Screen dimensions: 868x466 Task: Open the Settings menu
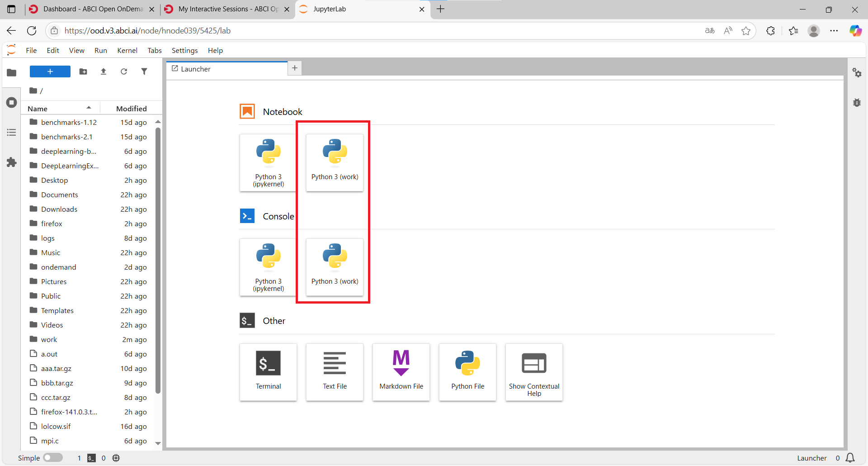(x=184, y=50)
